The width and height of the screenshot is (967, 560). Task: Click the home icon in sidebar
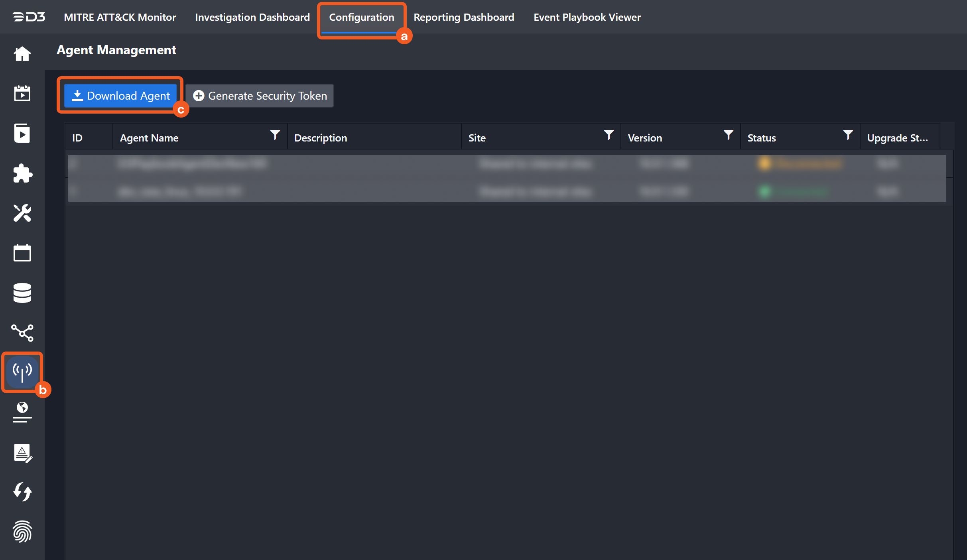(22, 54)
